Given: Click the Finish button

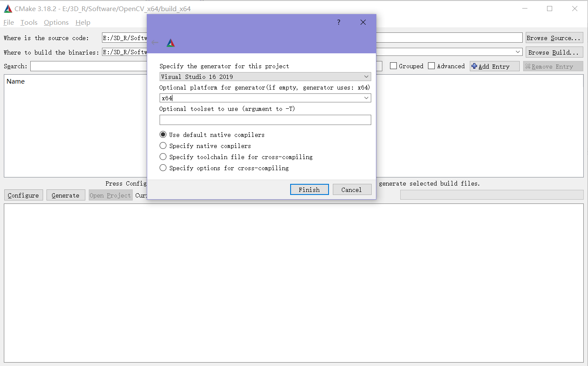Looking at the screenshot, I should [309, 189].
